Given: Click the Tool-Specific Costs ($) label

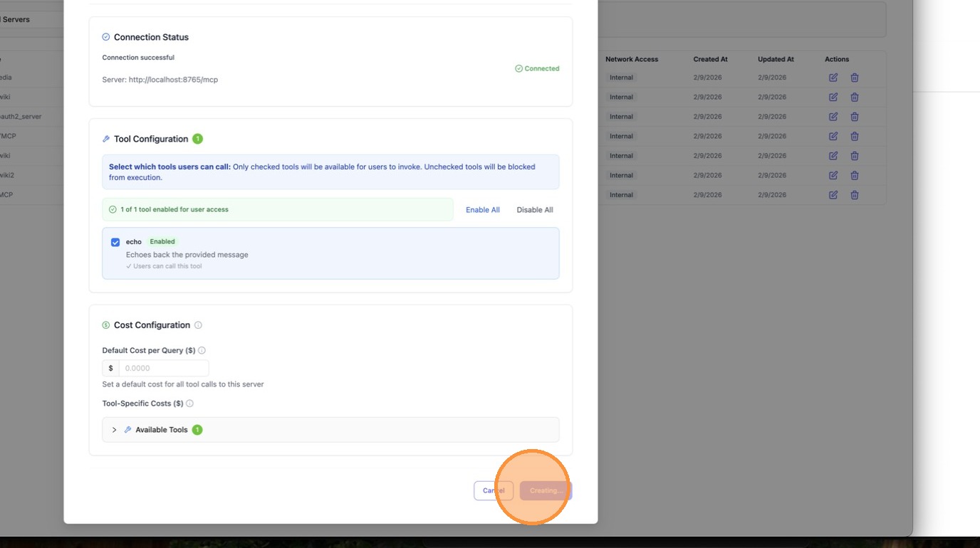Looking at the screenshot, I should [142, 404].
